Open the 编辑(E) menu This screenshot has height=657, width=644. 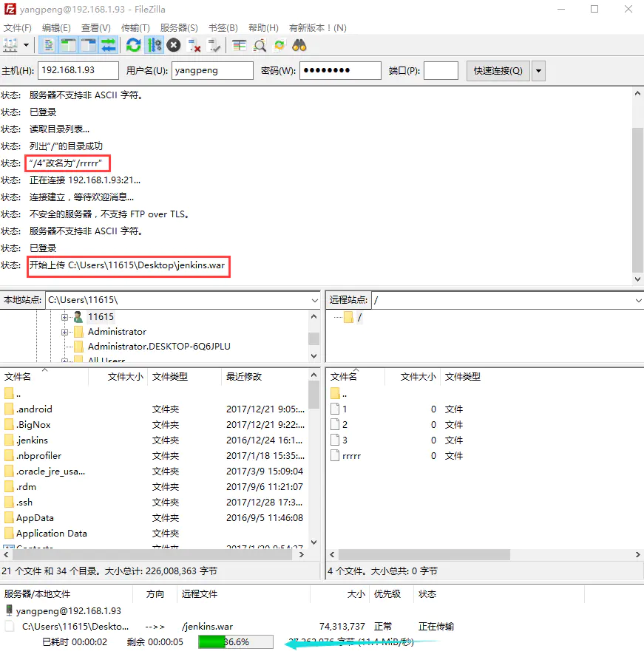point(56,27)
